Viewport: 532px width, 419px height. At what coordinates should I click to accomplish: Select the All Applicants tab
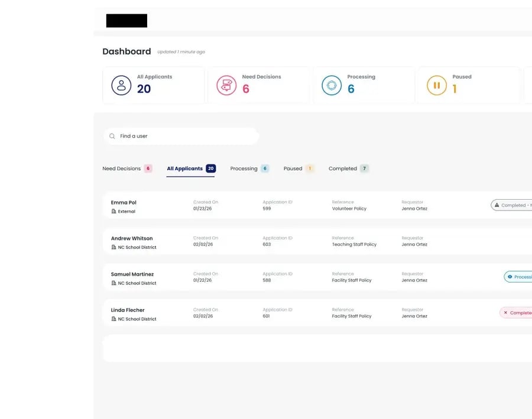191,168
